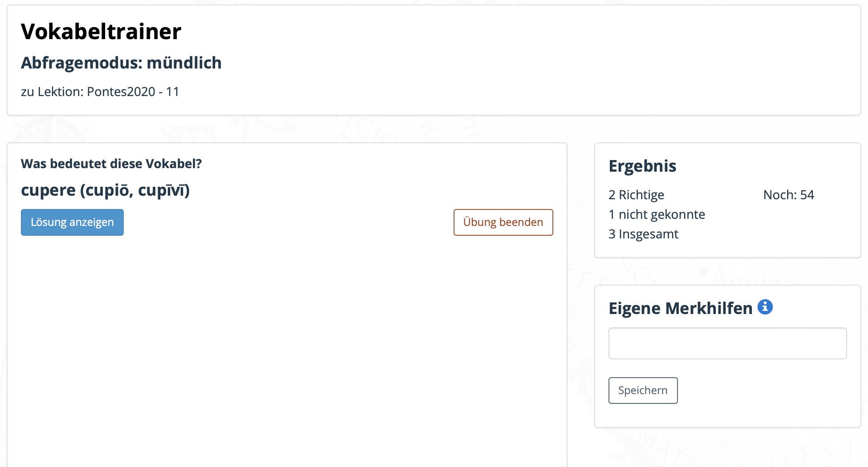Click the Noch: 54 remaining counter

pyautogui.click(x=788, y=195)
